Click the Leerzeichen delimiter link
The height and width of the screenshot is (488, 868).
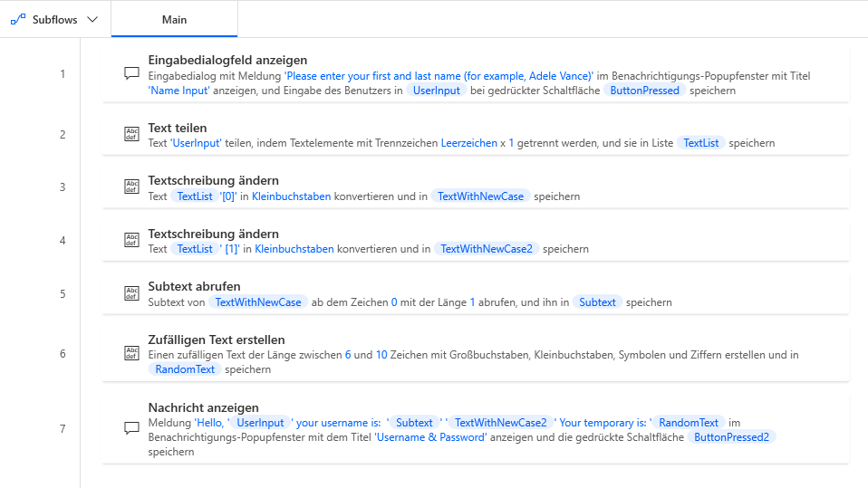[x=468, y=143]
